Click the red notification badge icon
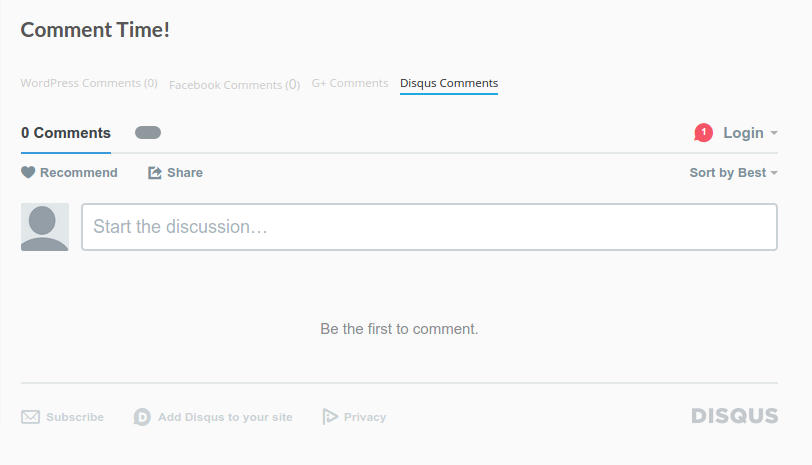This screenshot has width=812, height=465. pyautogui.click(x=703, y=133)
